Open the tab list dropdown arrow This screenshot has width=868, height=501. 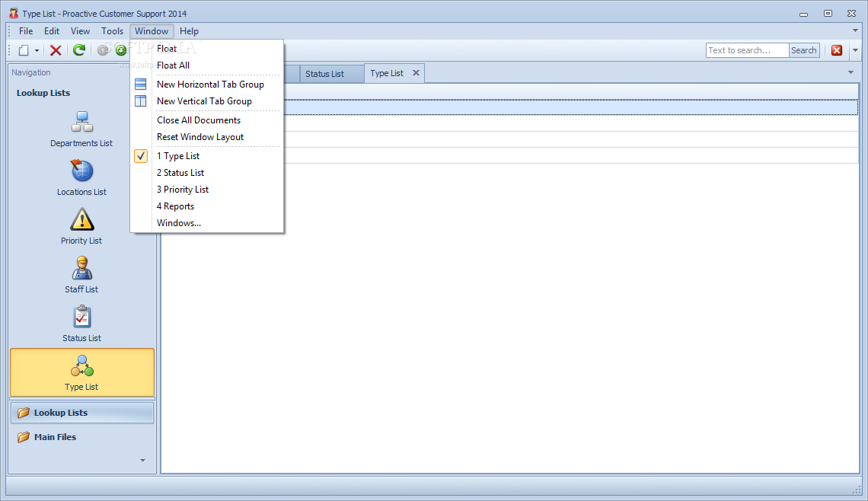(x=850, y=72)
